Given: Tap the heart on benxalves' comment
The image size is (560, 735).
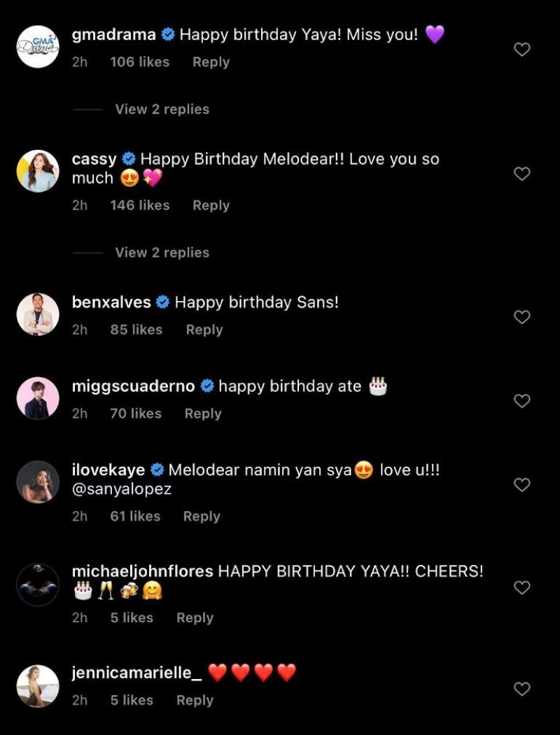Looking at the screenshot, I should [x=522, y=317].
